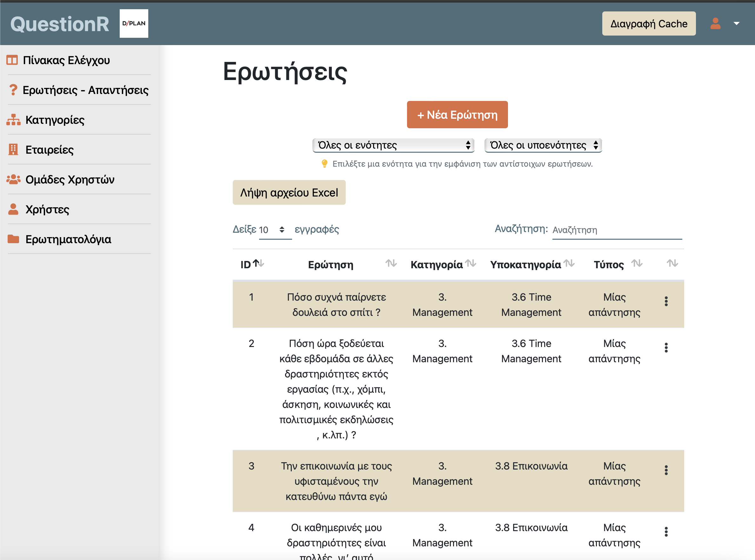
Task: Click 'Μίας απάντησης' type in row 3
Action: [614, 474]
